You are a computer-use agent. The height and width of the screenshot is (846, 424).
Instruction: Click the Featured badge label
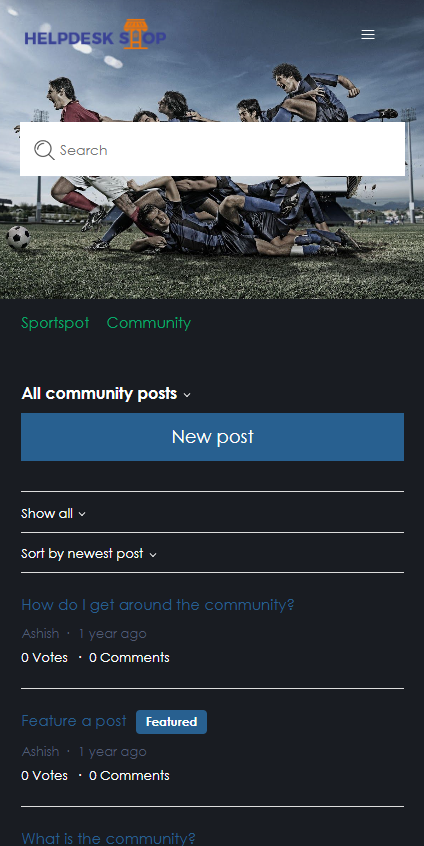click(x=171, y=722)
